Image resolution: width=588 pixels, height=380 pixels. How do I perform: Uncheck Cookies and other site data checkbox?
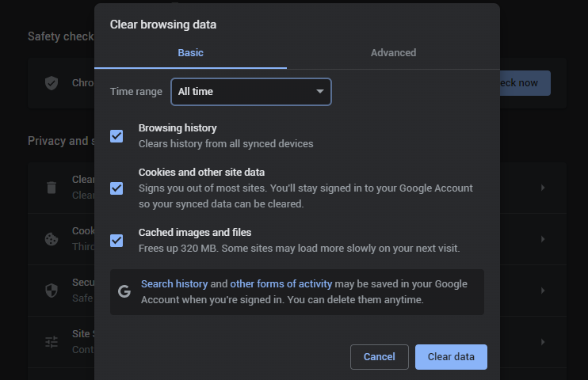coord(116,188)
